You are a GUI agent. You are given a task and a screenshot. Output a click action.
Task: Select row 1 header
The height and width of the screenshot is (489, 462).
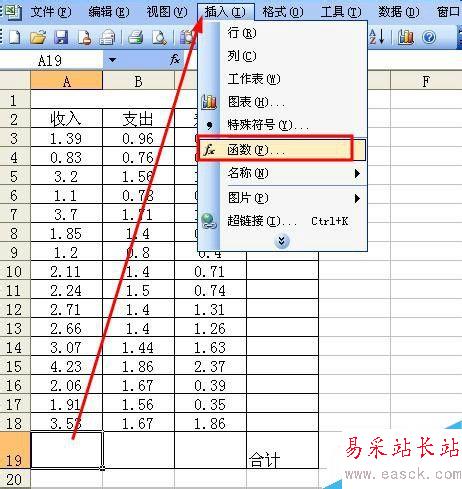click(14, 100)
